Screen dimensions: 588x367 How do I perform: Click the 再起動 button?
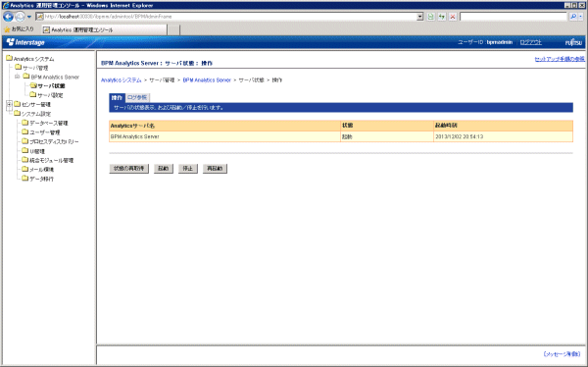pyautogui.click(x=215, y=169)
